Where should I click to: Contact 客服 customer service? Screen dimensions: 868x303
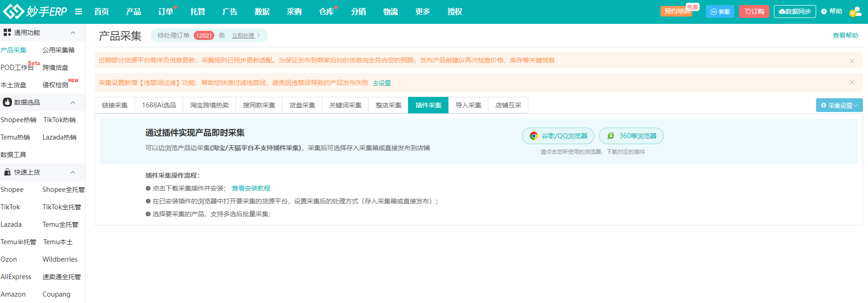[720, 11]
